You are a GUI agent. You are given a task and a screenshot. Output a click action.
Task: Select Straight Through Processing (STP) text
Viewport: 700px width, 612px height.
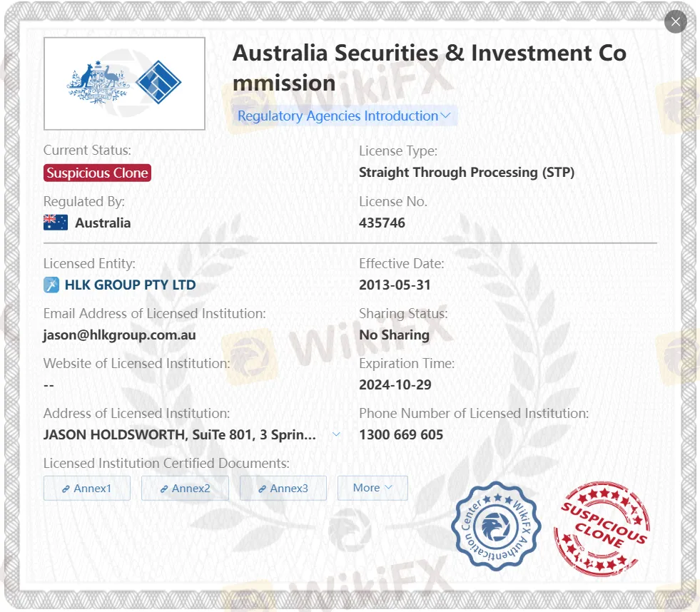tap(467, 173)
